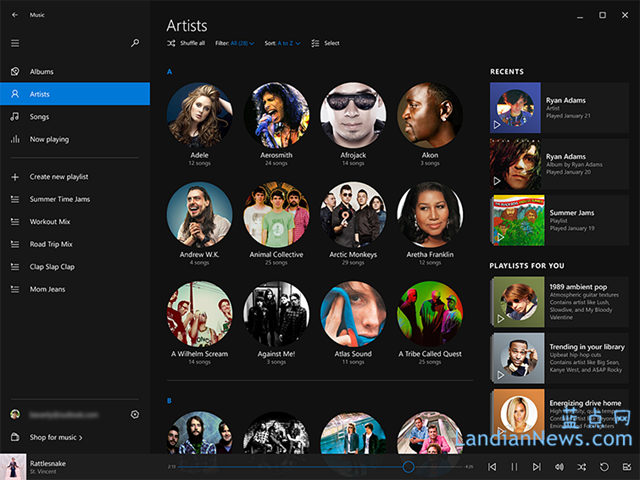The width and height of the screenshot is (640, 480).
Task: Play the Trending in your library playlist
Action: pos(500,375)
